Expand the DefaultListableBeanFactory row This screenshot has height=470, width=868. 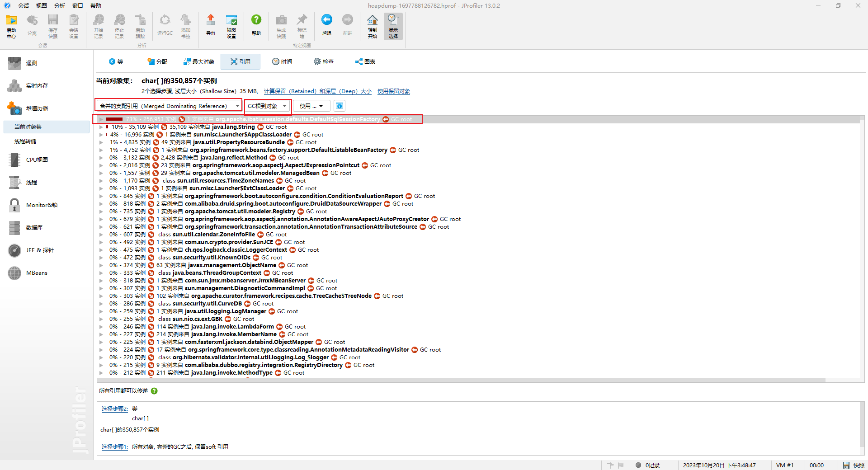[101, 150]
